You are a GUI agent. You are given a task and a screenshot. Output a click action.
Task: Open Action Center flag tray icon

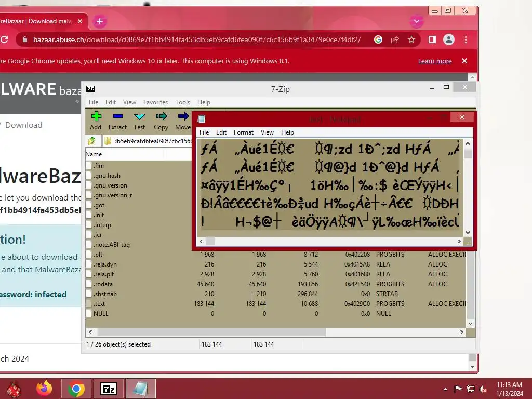tap(458, 389)
